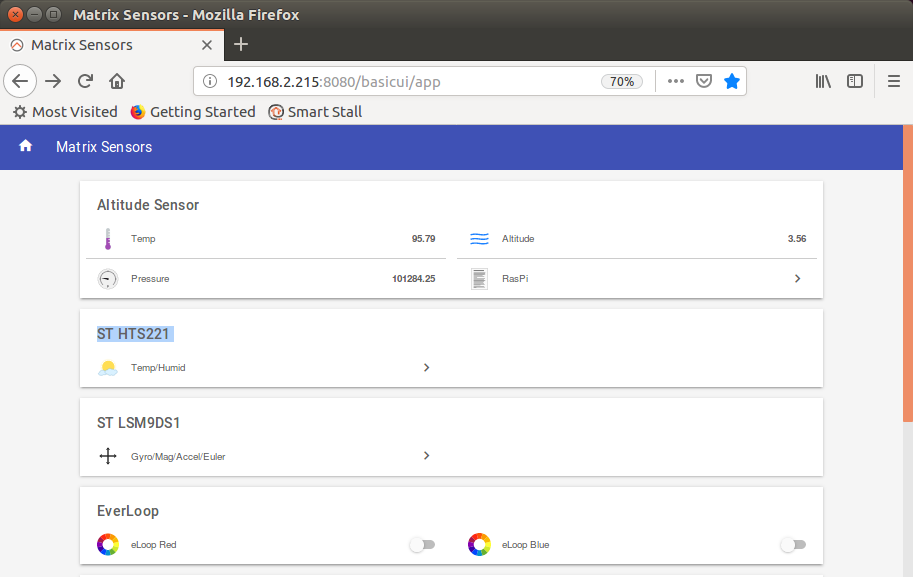Click the Matrix Sensors title in the header
This screenshot has width=913, height=577.
click(104, 147)
